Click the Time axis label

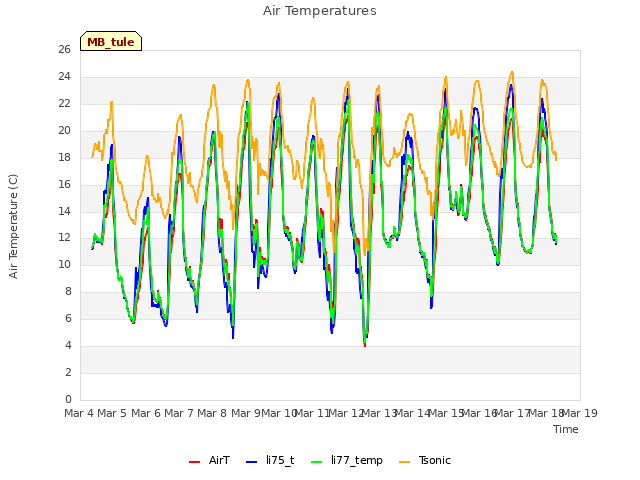click(x=566, y=429)
